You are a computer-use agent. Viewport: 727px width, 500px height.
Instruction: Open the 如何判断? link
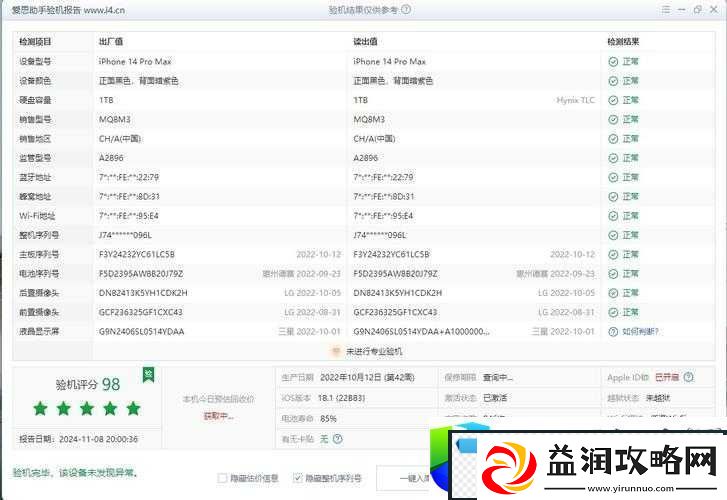(x=640, y=332)
